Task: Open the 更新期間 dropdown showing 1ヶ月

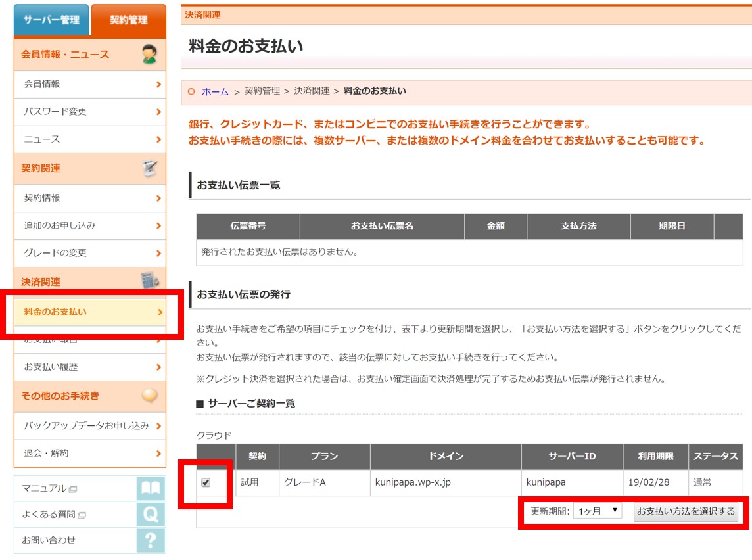Action: [x=597, y=511]
